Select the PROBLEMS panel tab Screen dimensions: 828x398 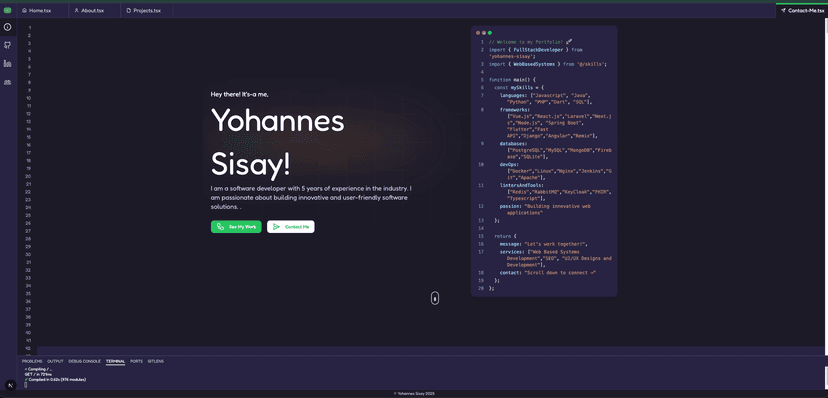point(32,361)
